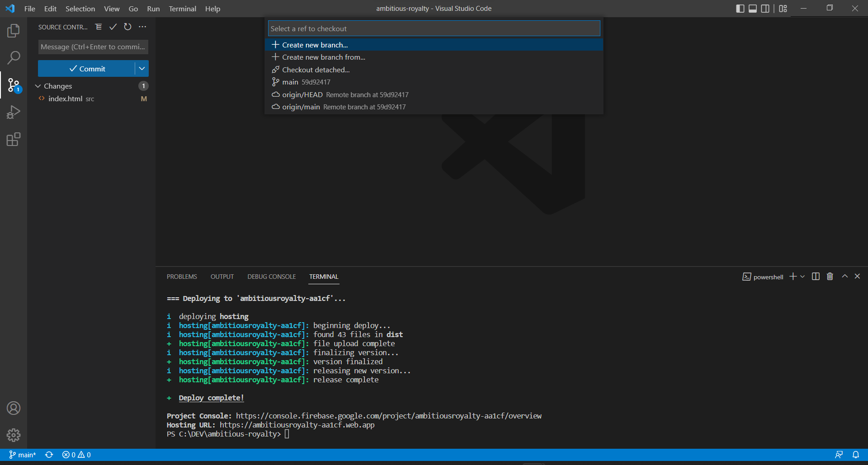Click the ref to checkout input field
This screenshot has width=868, height=465.
tap(433, 28)
